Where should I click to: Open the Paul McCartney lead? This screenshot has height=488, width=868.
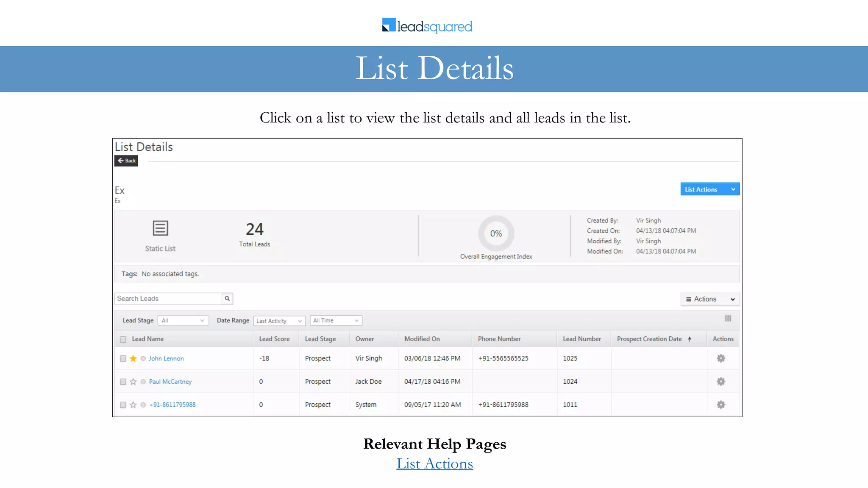(x=170, y=382)
